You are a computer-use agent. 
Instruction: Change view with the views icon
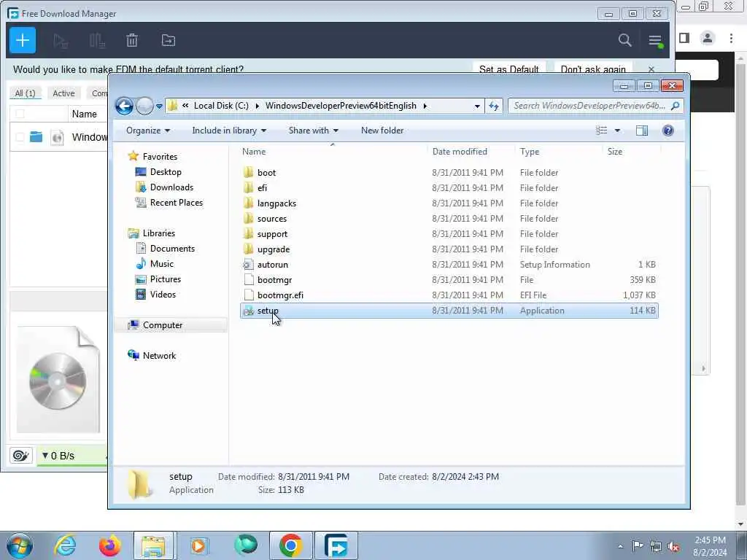(x=602, y=131)
